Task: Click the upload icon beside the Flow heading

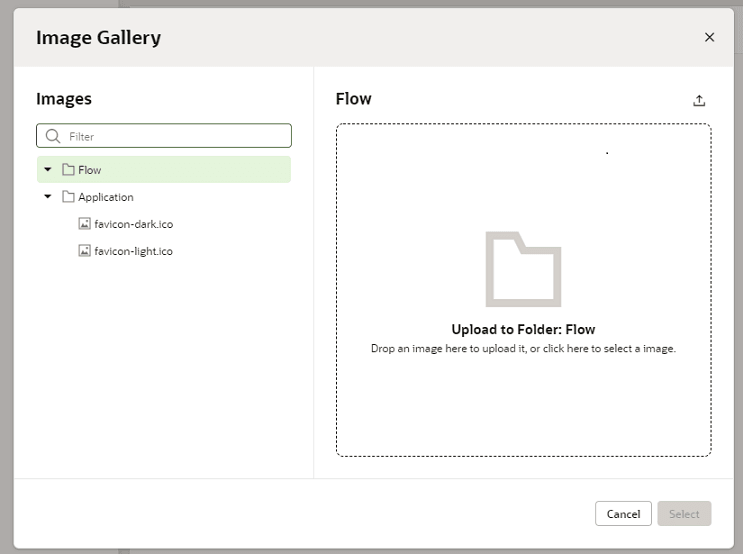Action: pos(699,100)
